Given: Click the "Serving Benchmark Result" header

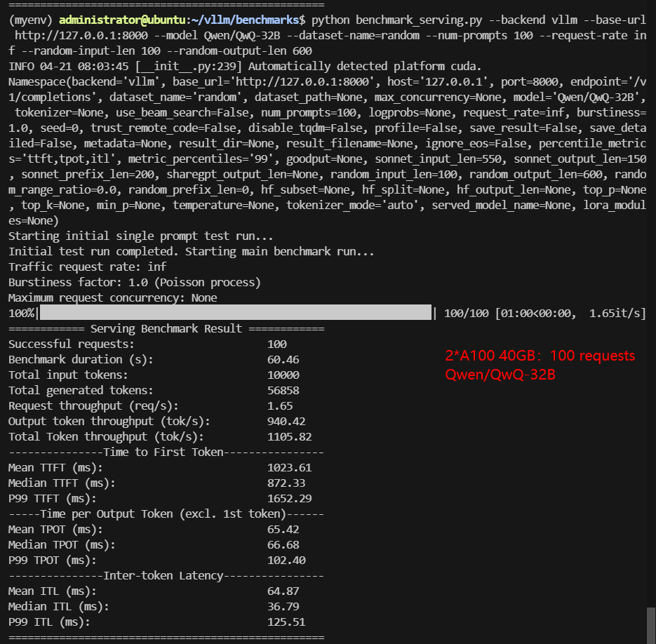Looking at the screenshot, I should pyautogui.click(x=166, y=328).
